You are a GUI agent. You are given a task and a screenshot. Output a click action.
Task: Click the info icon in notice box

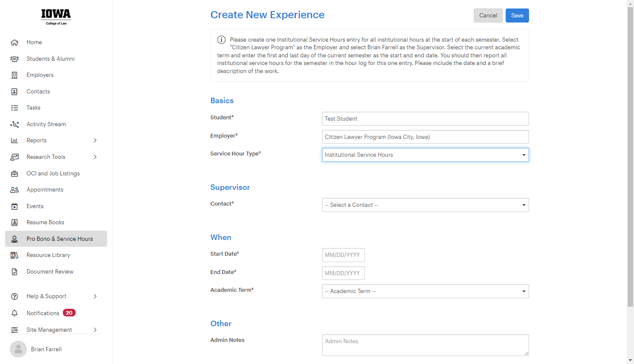(x=221, y=40)
